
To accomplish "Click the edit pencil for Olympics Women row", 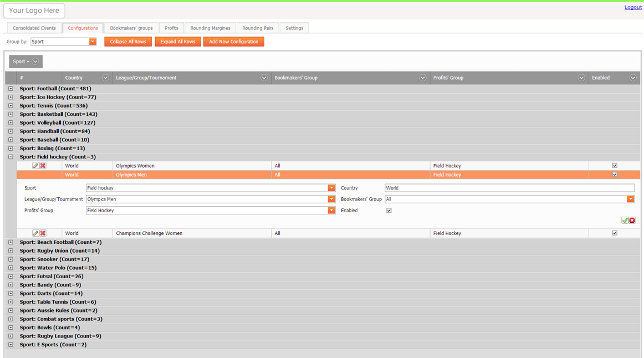I will click(x=35, y=166).
